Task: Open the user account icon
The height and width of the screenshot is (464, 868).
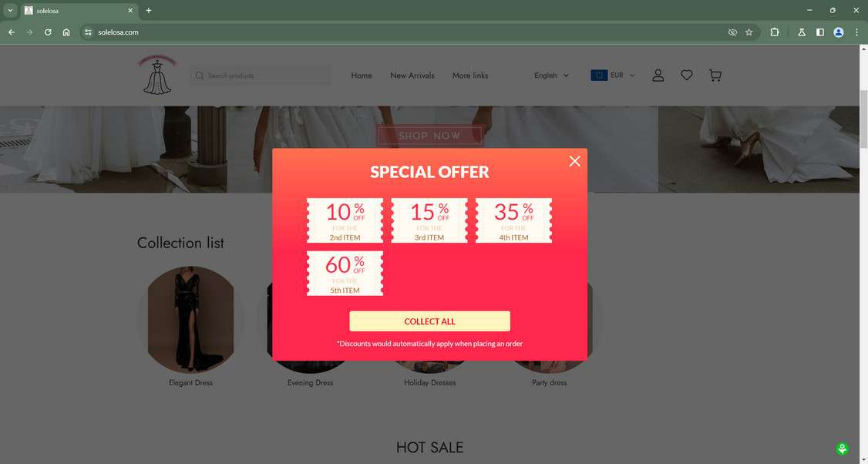Action: [x=658, y=76]
